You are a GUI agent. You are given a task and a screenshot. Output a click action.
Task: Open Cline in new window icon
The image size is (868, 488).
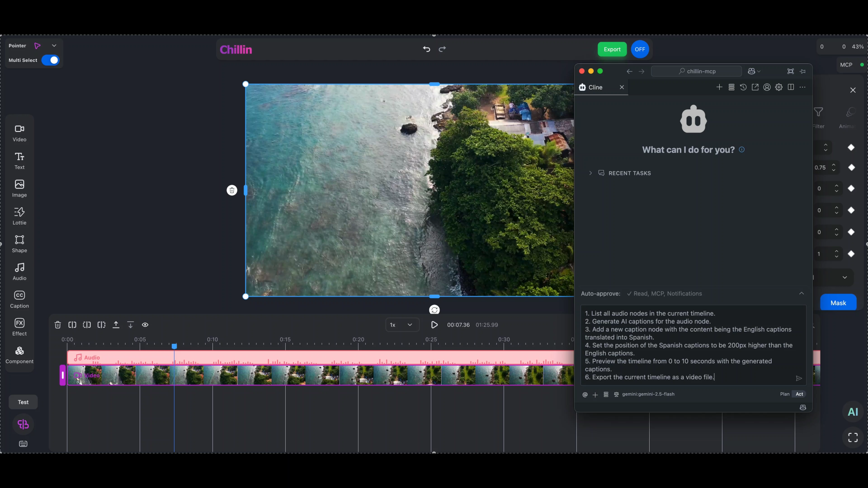[x=755, y=87]
